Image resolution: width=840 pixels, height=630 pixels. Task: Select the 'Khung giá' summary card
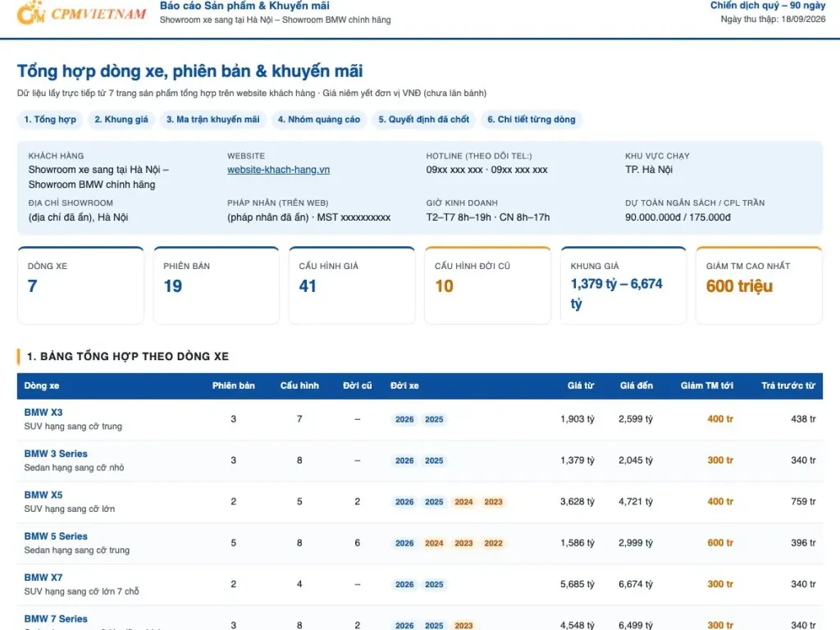[623, 285]
